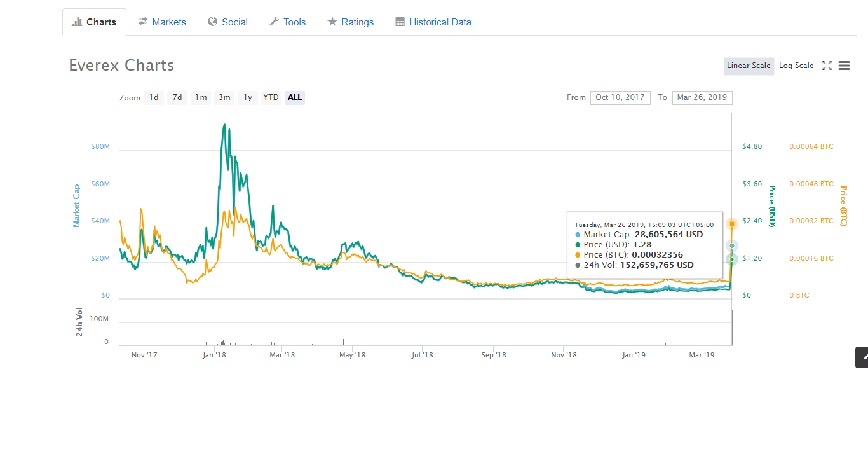This screenshot has height=463, width=868.
Task: Click the green USD price point marker
Action: (x=732, y=259)
